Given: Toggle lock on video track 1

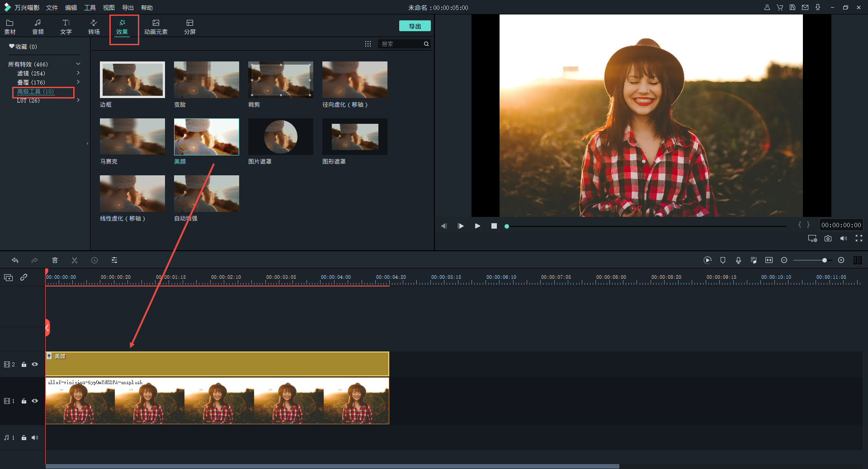Looking at the screenshot, I should click(x=24, y=401).
